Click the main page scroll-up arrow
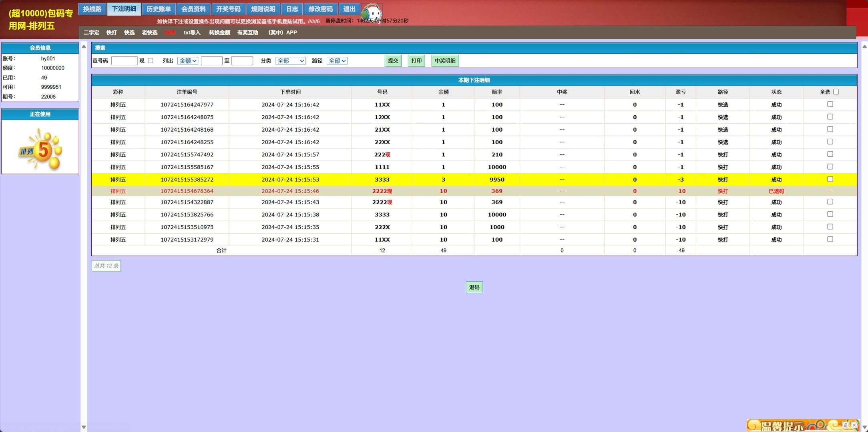 click(864, 47)
